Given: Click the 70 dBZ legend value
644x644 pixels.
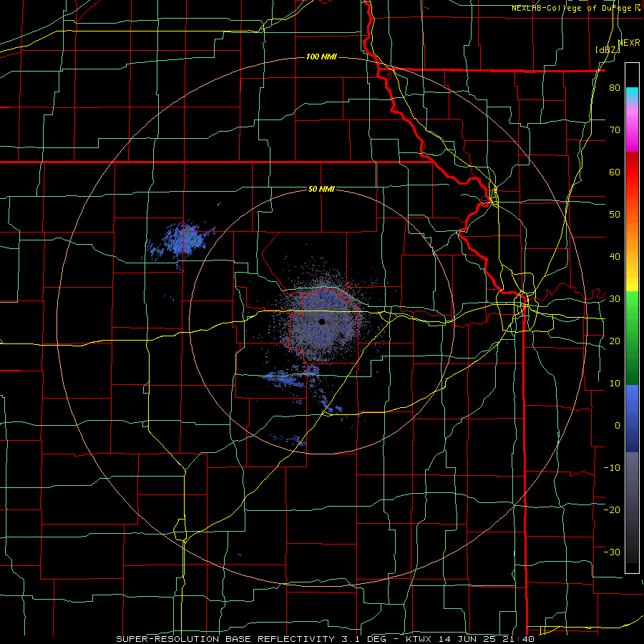Looking at the screenshot, I should pyautogui.click(x=615, y=130).
